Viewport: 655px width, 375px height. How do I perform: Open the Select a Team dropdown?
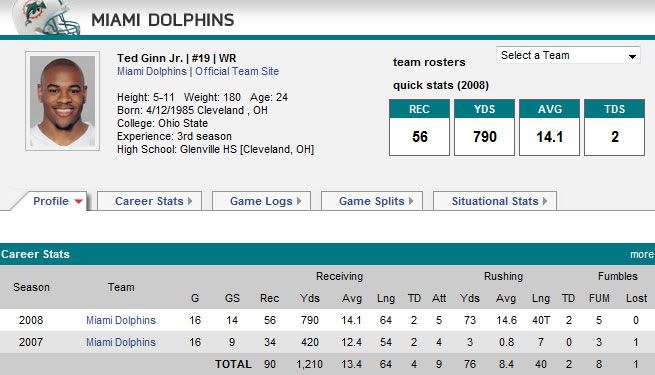568,55
